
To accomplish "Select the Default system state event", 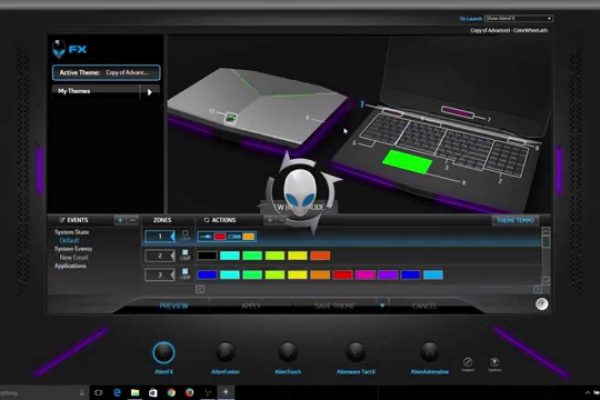I will 69,240.
